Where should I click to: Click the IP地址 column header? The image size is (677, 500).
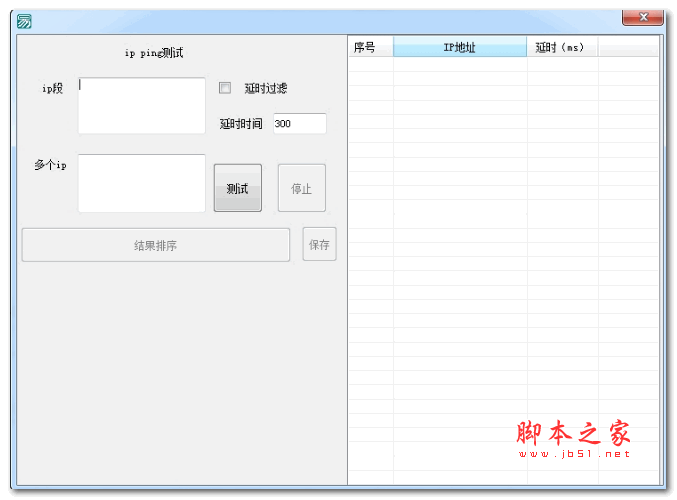pos(460,47)
